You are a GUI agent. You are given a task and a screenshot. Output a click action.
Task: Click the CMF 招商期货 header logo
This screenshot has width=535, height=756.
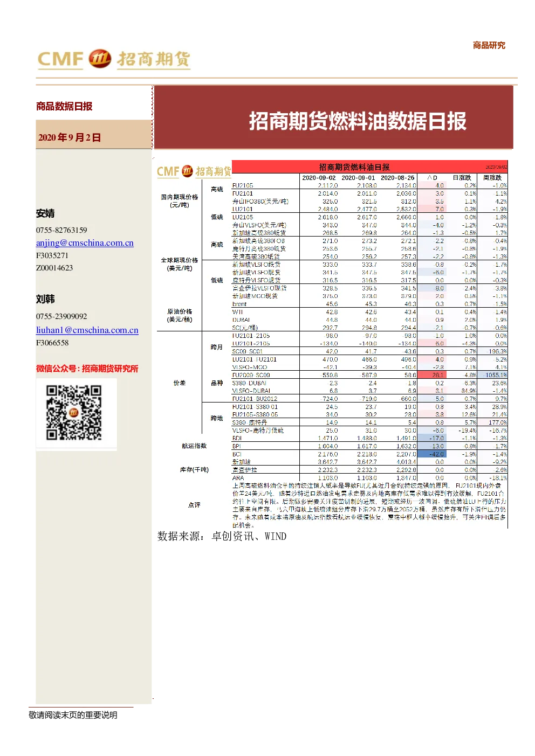[x=114, y=59]
